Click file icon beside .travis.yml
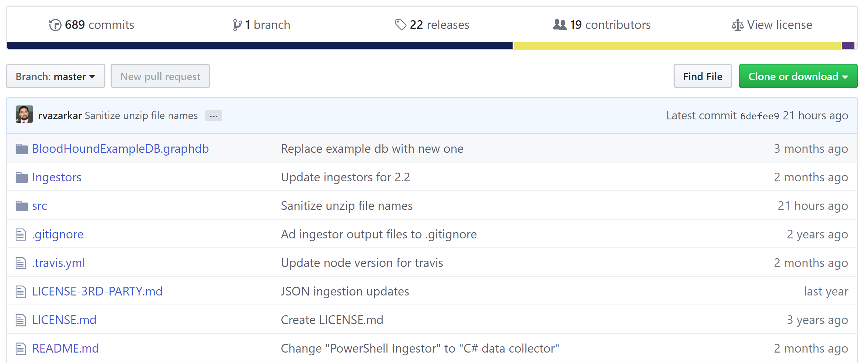The image size is (868, 363). [x=21, y=263]
